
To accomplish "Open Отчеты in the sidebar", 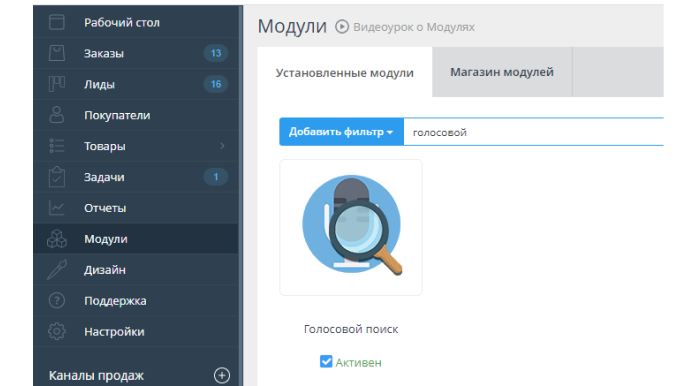I will tap(136, 208).
